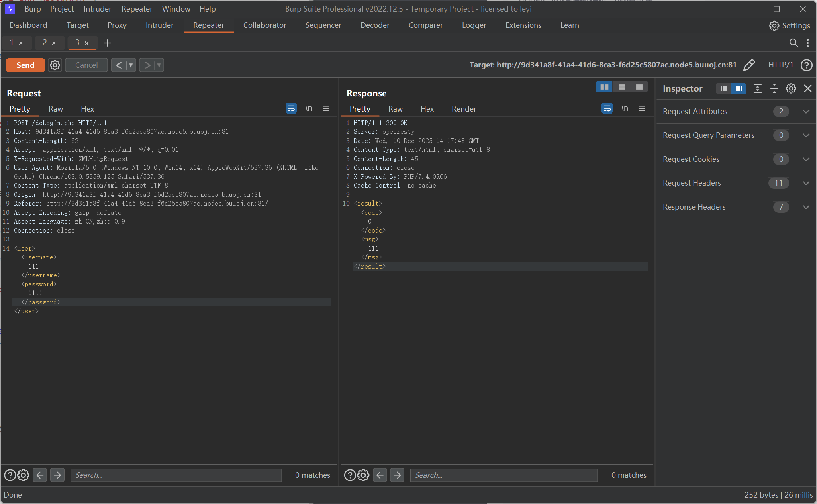Click the HTTP protocol help question icon
Image resolution: width=817 pixels, height=504 pixels.
click(x=807, y=65)
